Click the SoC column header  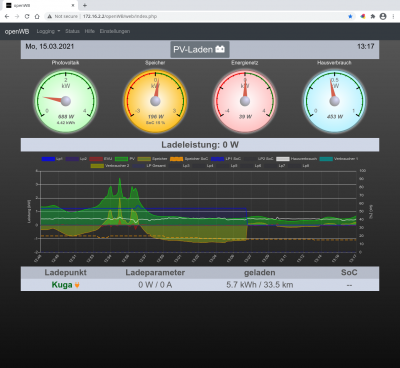pyautogui.click(x=349, y=273)
